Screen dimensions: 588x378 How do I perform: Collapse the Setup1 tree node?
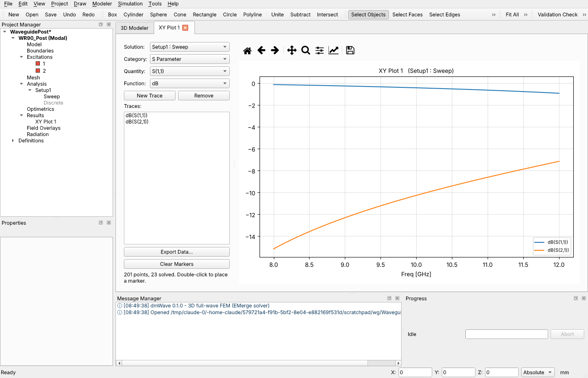tap(30, 90)
